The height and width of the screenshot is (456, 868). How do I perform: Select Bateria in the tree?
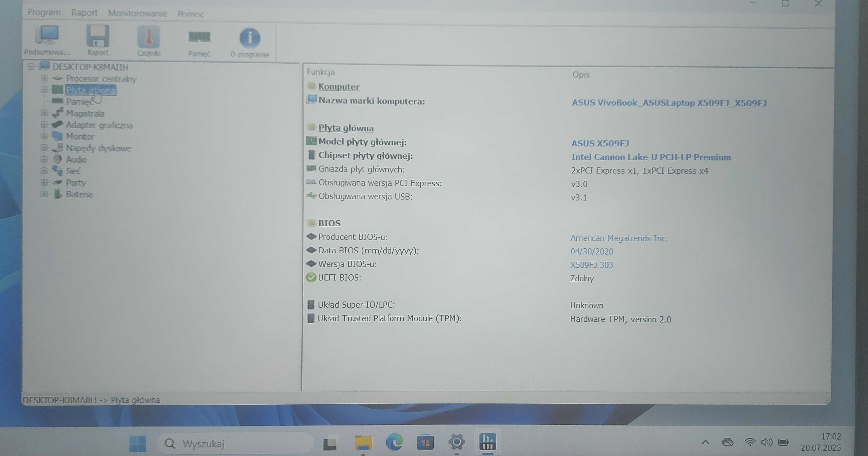[x=79, y=194]
